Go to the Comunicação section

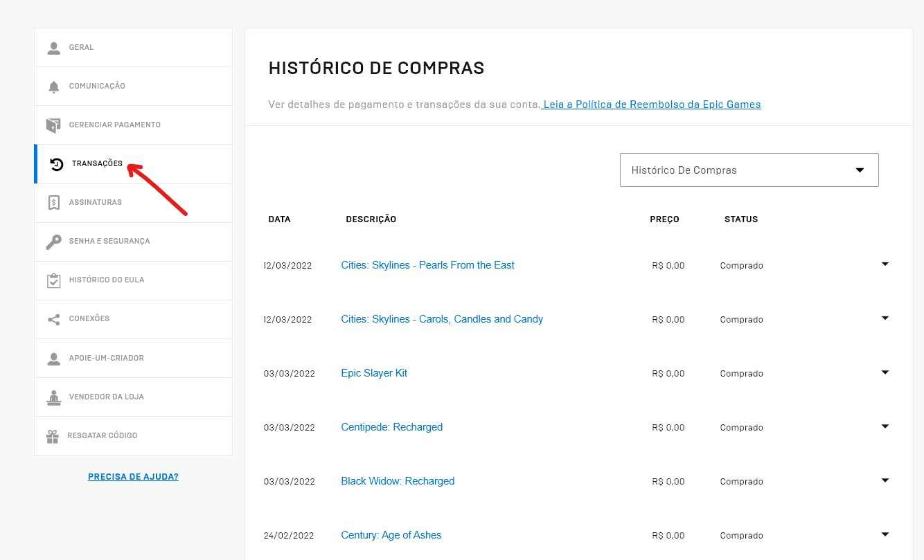(x=133, y=87)
